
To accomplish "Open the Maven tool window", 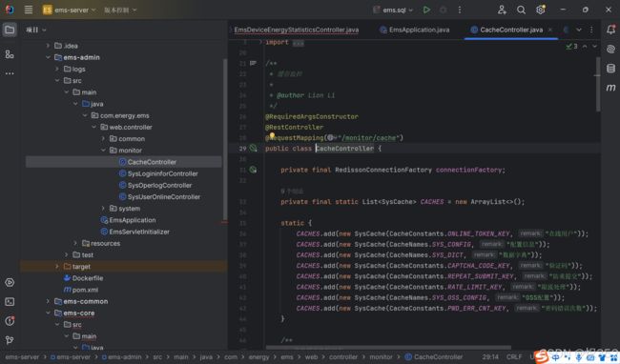I will 610,88.
